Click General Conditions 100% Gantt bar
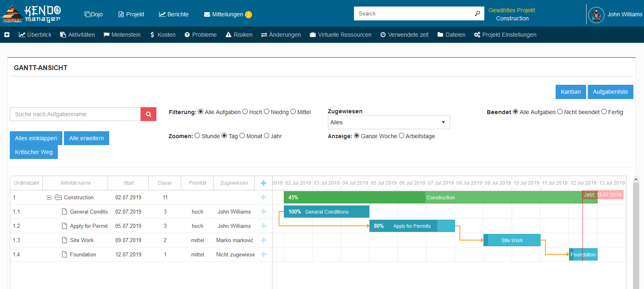The width and height of the screenshot is (644, 289). pos(326,212)
